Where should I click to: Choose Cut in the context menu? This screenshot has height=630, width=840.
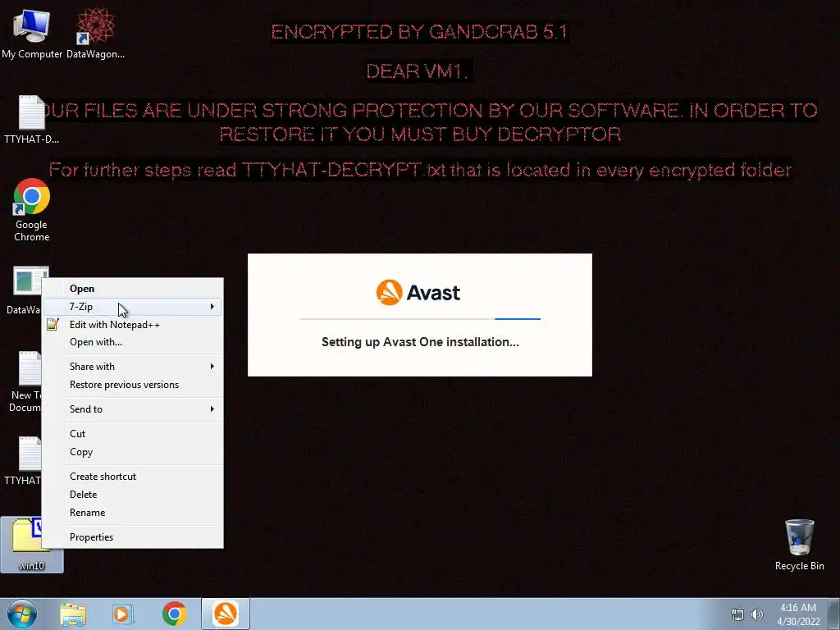pyautogui.click(x=132, y=434)
